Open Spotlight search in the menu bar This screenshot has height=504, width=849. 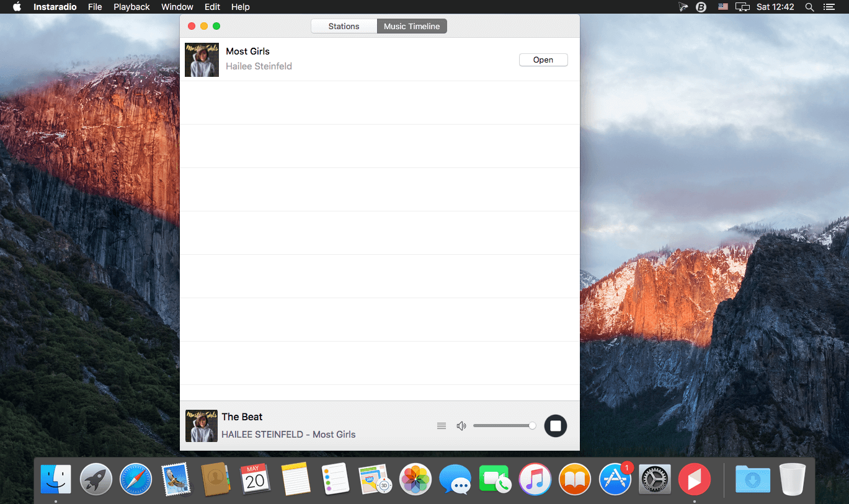tap(809, 7)
